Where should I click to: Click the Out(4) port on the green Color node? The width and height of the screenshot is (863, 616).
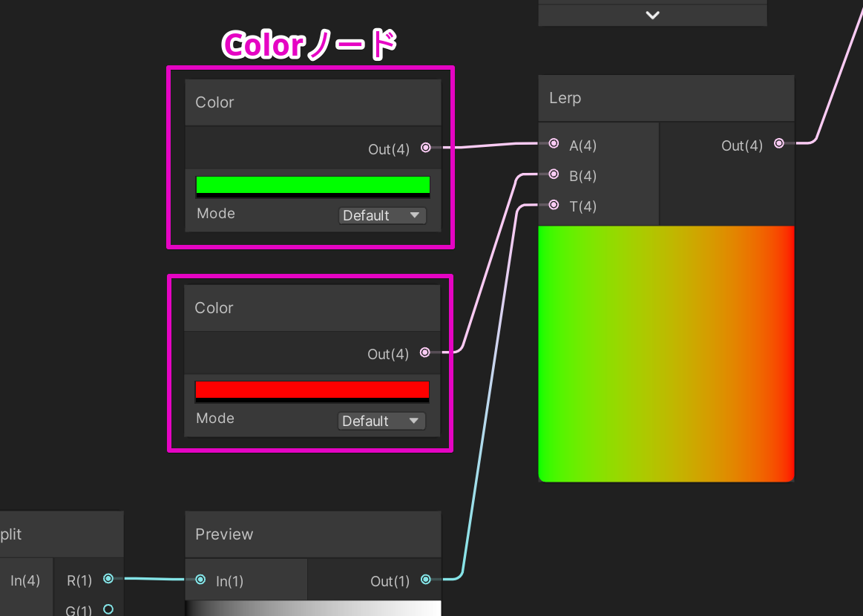pyautogui.click(x=424, y=148)
